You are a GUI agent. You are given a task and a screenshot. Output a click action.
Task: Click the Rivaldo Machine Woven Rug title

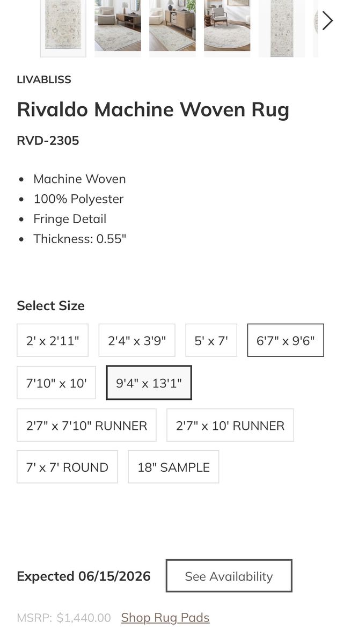tap(153, 109)
